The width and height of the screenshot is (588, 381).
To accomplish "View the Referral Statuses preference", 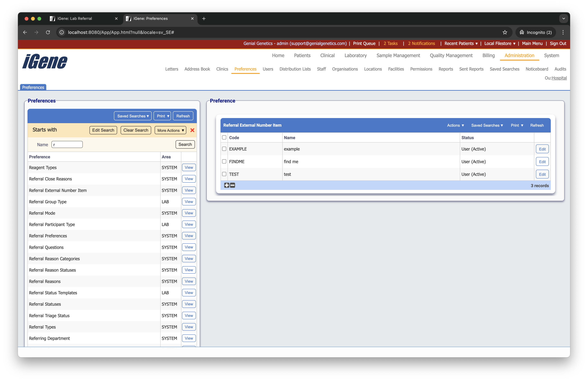I will pyautogui.click(x=189, y=304).
